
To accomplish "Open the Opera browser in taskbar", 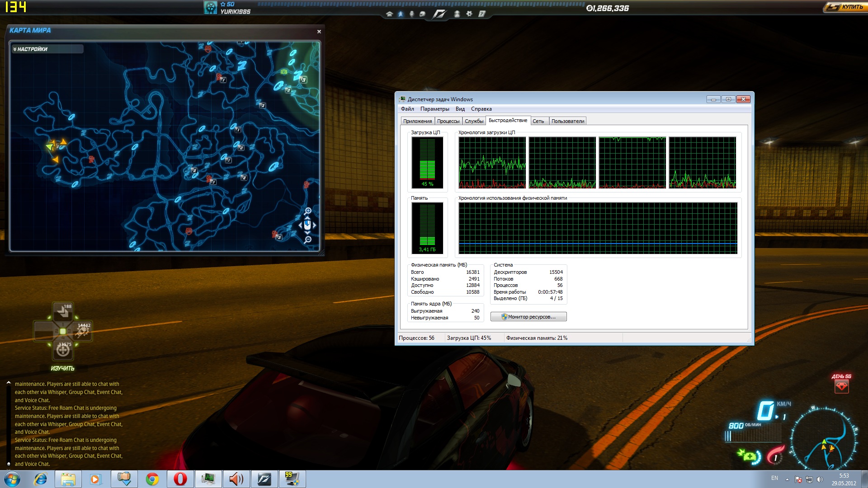I will [x=180, y=479].
